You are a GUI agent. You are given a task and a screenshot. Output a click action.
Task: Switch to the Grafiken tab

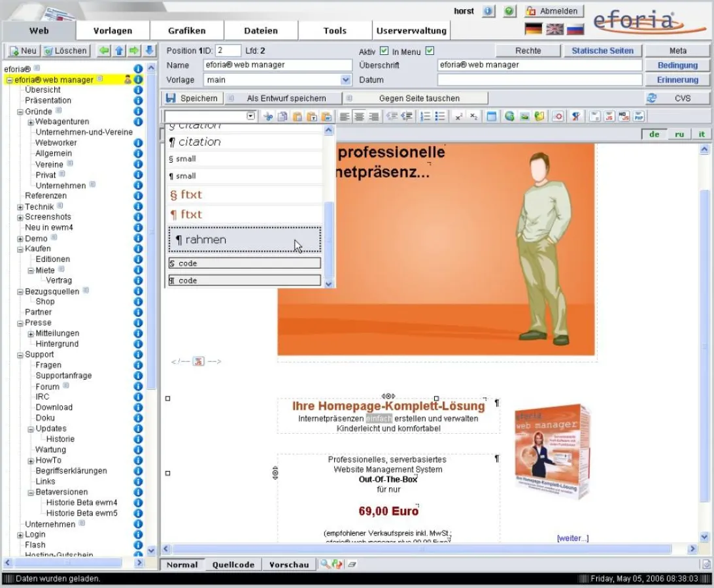point(188,30)
